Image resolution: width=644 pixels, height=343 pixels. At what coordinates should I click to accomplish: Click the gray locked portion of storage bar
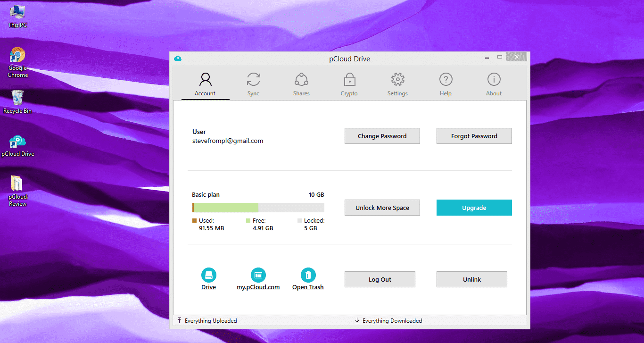pyautogui.click(x=291, y=208)
